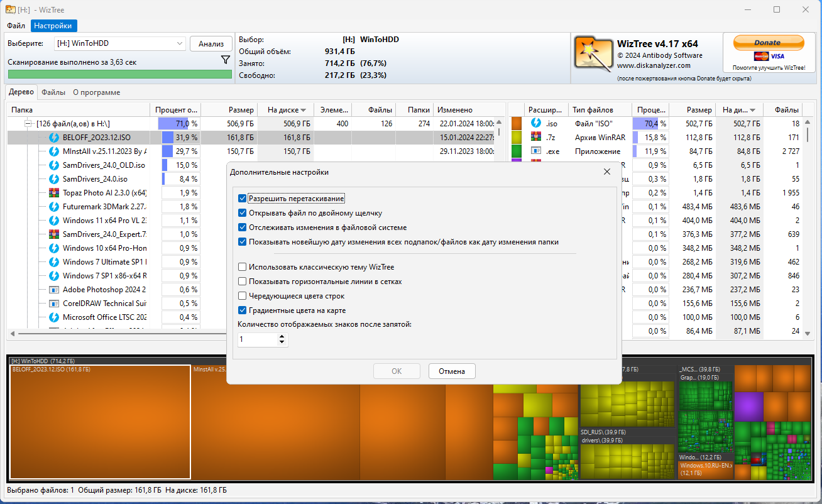This screenshot has width=822, height=504.
Task: Click the .7z WinRAR file type icon
Action: click(x=536, y=137)
